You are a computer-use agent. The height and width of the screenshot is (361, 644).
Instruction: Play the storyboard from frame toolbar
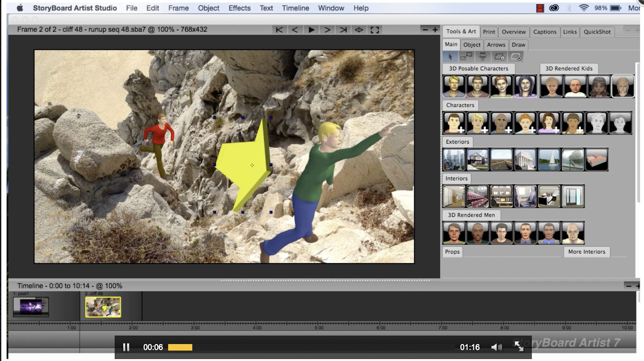point(311,30)
